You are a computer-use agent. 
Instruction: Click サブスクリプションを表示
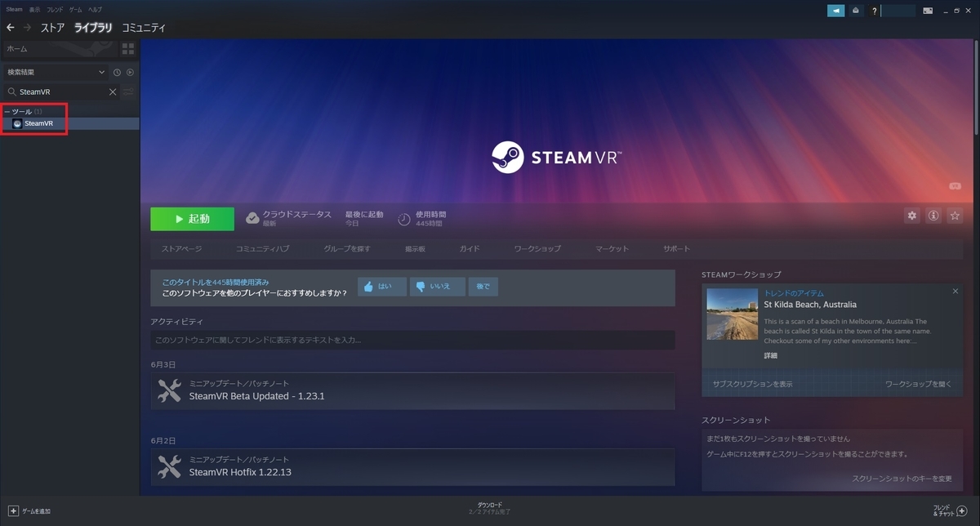point(752,384)
